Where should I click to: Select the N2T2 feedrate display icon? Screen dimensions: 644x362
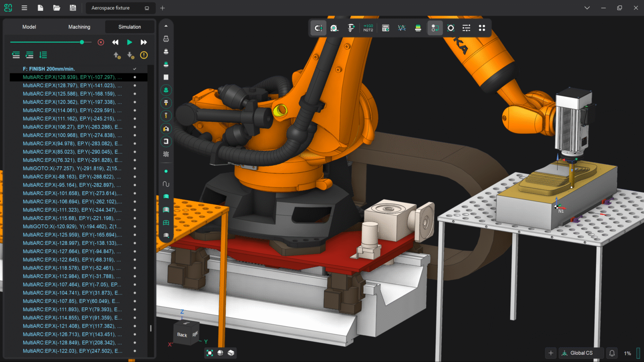(368, 28)
